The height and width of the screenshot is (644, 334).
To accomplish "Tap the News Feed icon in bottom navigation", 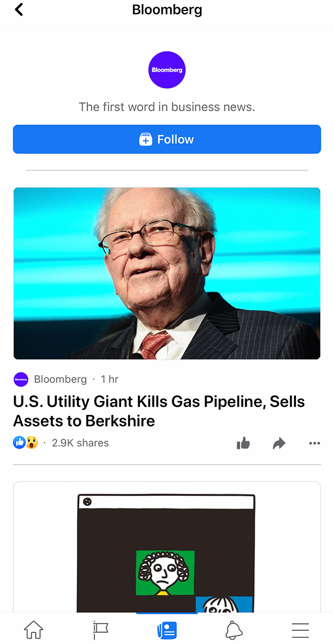I will [167, 629].
